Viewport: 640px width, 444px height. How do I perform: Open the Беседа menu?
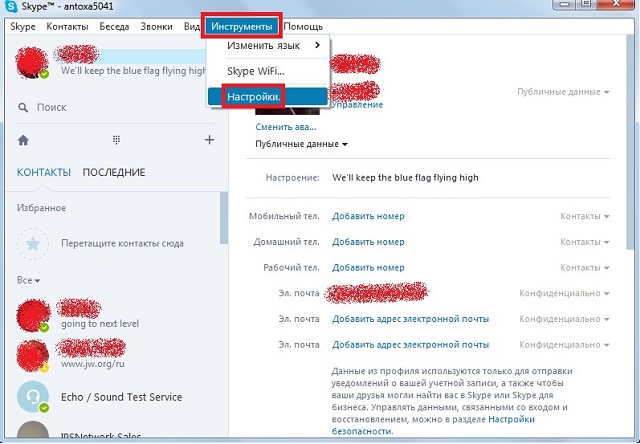pos(114,27)
